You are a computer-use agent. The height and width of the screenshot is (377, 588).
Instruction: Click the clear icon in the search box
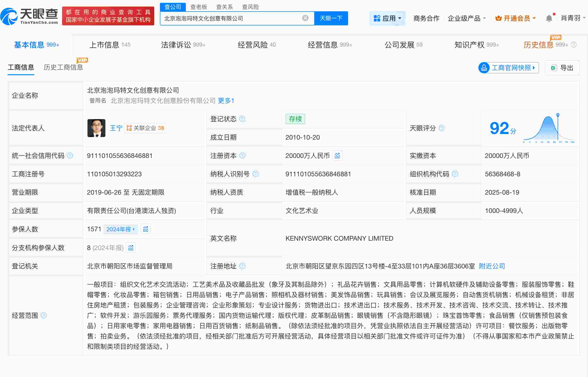click(x=305, y=18)
